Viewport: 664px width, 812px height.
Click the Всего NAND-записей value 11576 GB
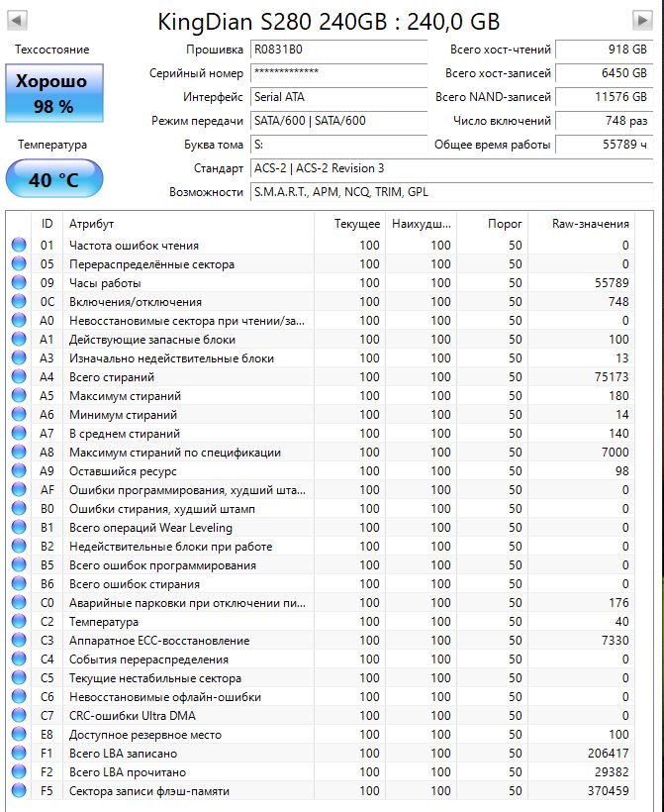click(x=605, y=97)
